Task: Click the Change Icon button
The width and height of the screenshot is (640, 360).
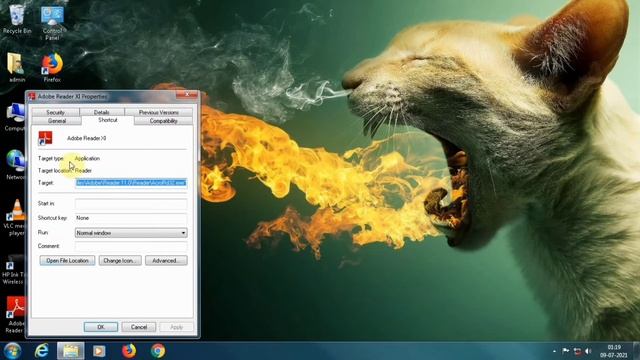Action: click(120, 260)
